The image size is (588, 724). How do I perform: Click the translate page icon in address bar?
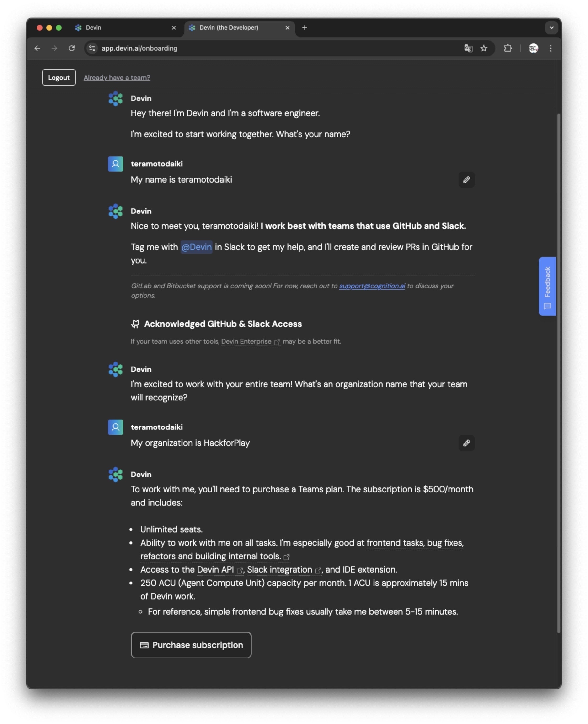(468, 49)
